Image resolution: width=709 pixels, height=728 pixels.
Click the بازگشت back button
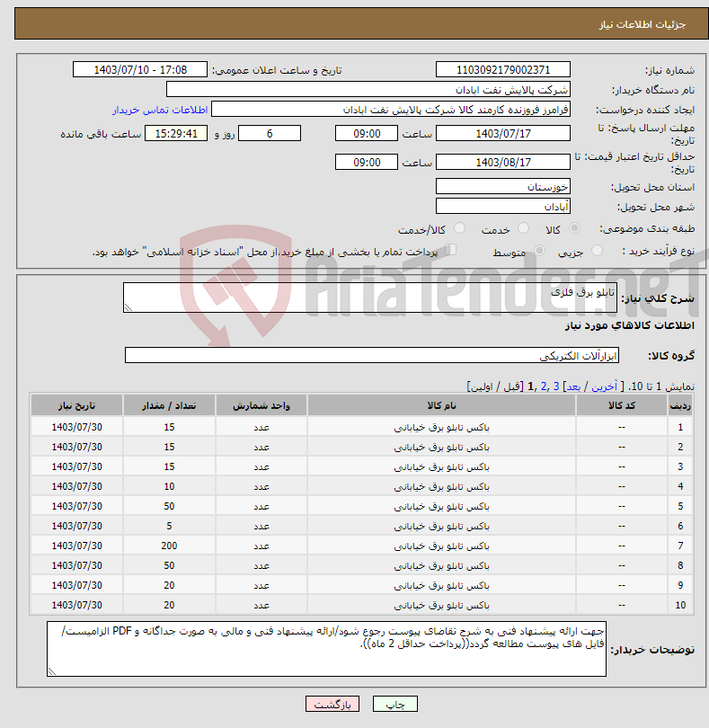332,704
